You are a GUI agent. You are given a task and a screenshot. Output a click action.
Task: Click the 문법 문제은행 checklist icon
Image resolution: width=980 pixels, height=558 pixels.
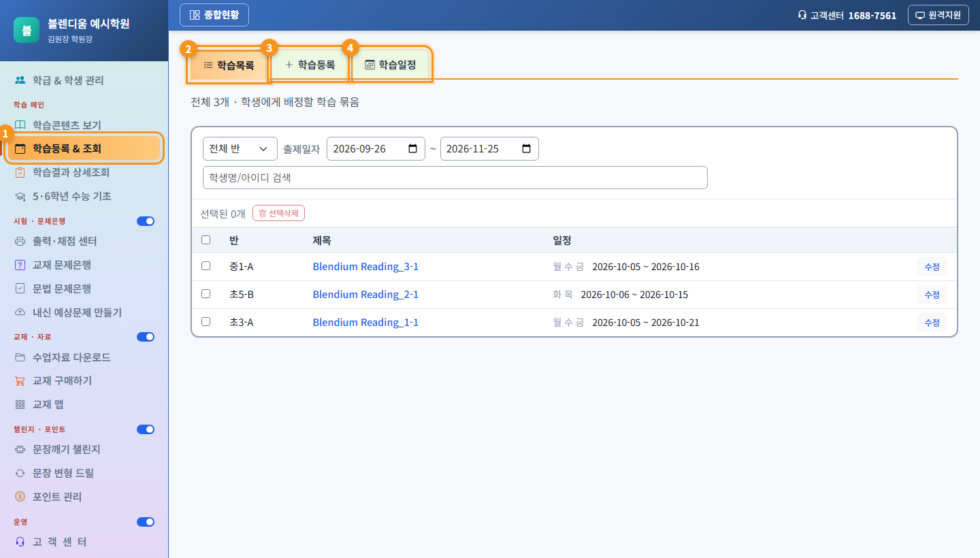click(x=20, y=289)
